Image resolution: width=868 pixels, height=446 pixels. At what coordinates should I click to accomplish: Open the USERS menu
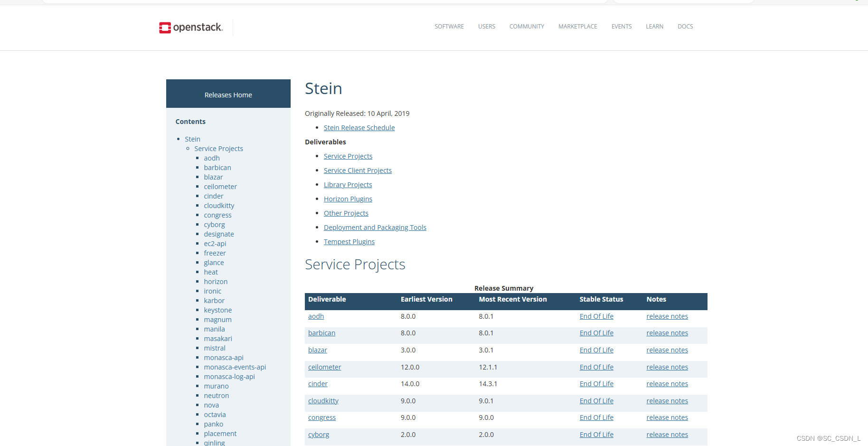click(x=487, y=27)
